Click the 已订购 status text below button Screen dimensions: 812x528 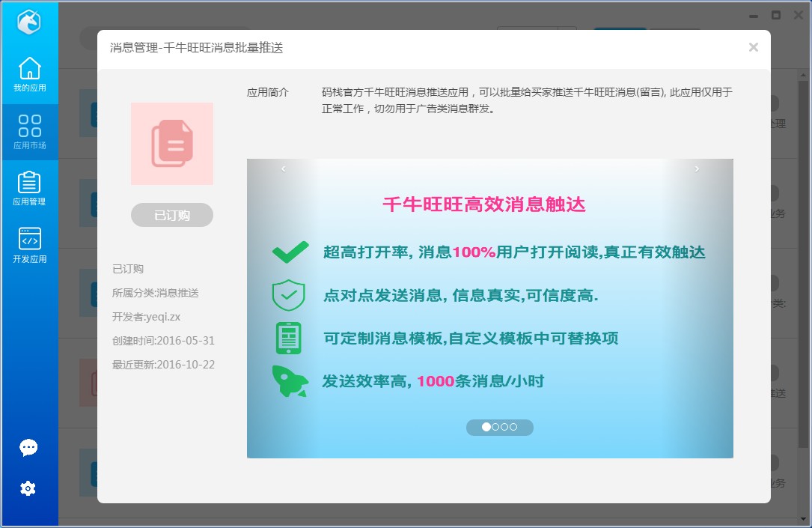pyautogui.click(x=128, y=269)
